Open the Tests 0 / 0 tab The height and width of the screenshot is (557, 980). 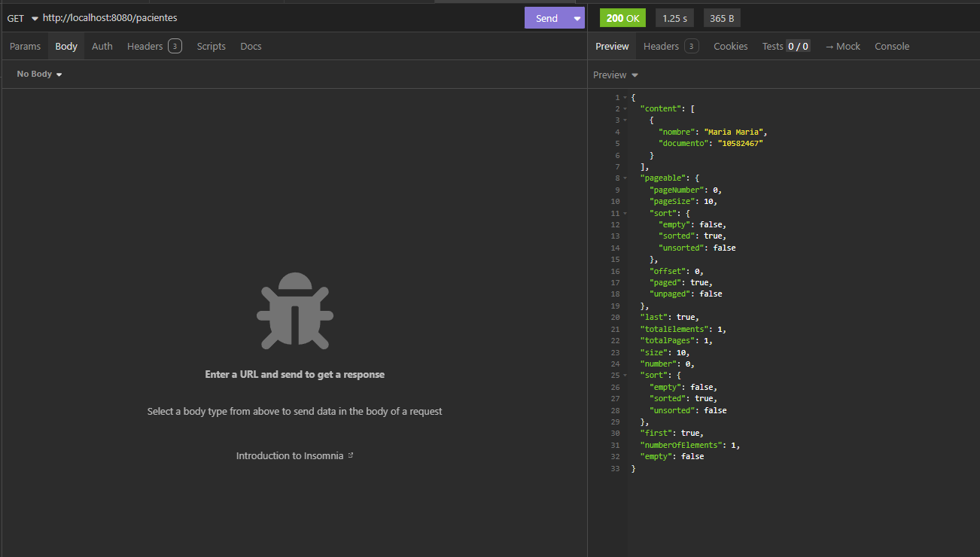tap(786, 46)
